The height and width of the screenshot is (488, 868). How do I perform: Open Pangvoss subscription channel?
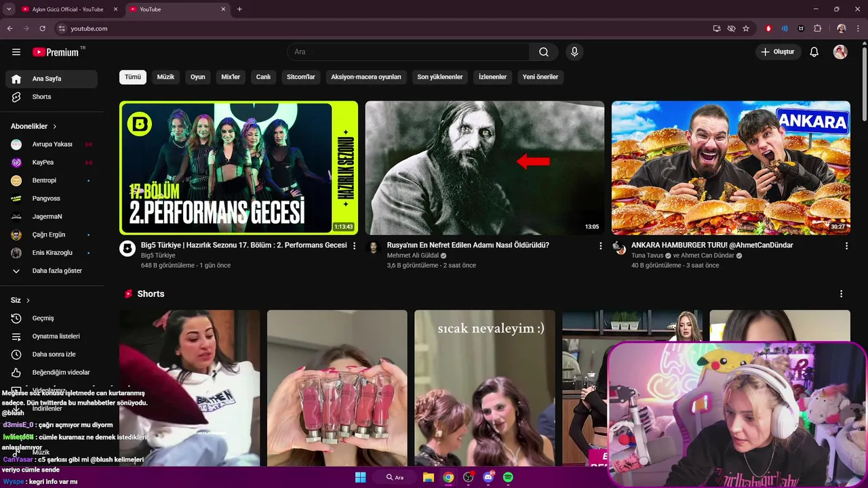pyautogui.click(x=52, y=199)
